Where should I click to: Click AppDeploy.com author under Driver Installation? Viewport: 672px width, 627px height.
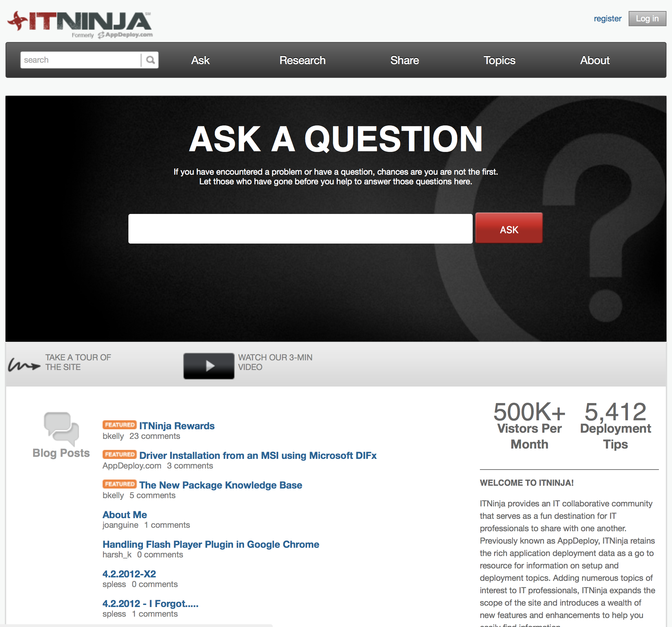(x=132, y=466)
